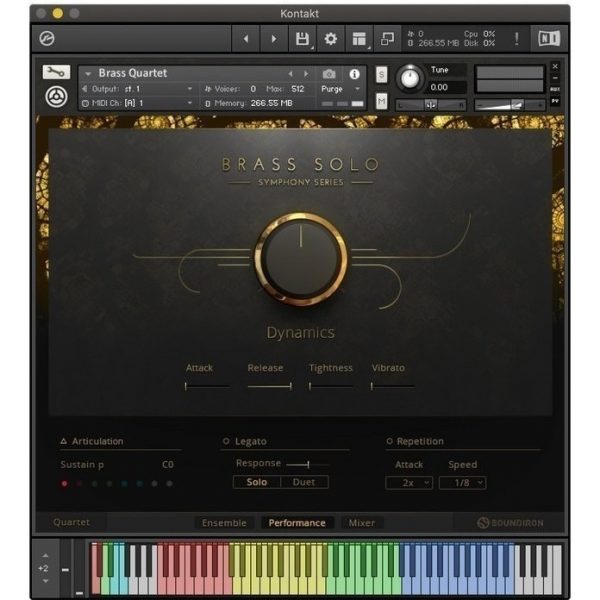Image resolution: width=600 pixels, height=600 pixels.
Task: Click the Articulation triangle icon
Action: (64, 441)
